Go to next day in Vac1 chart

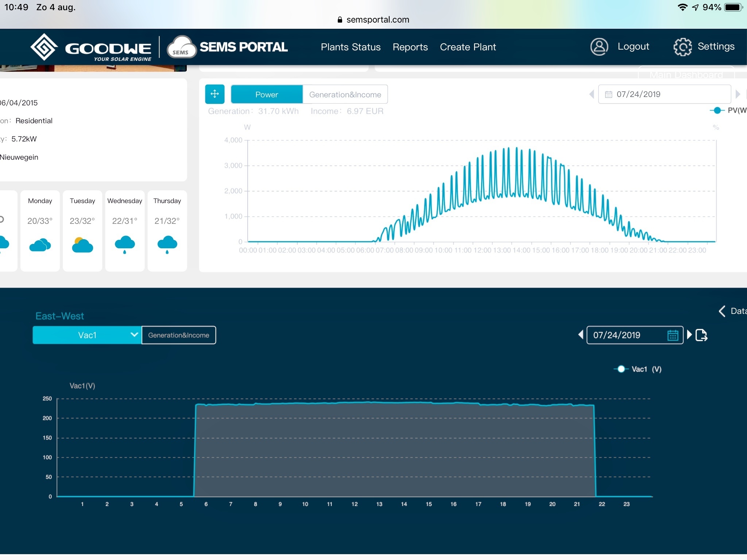point(689,334)
